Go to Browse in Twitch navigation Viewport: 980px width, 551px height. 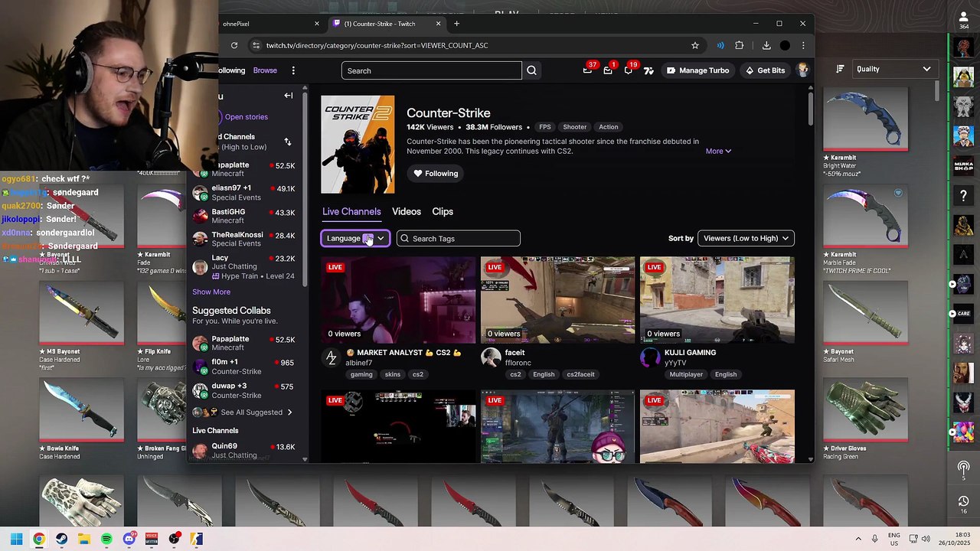[x=265, y=70]
